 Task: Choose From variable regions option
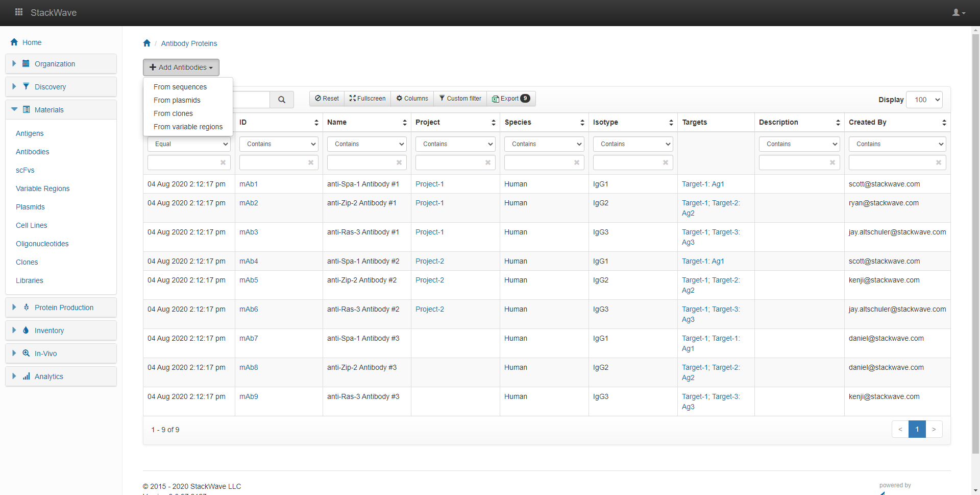pos(188,127)
